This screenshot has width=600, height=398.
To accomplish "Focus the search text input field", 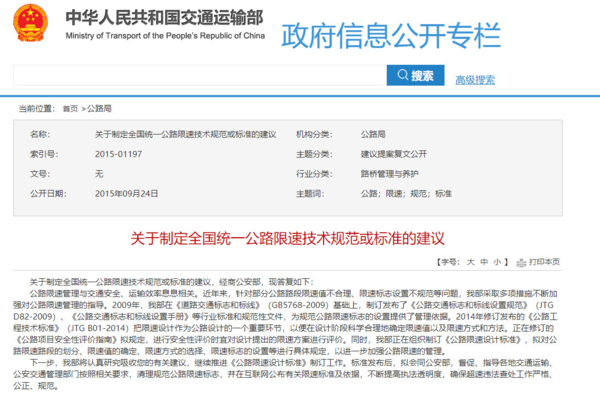I will 200,75.
